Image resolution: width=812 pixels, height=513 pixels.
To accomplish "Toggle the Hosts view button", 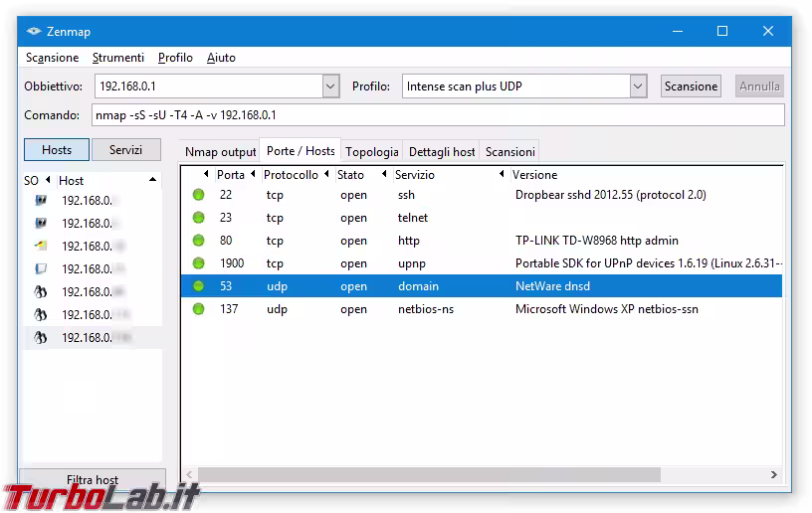I will pyautogui.click(x=57, y=150).
